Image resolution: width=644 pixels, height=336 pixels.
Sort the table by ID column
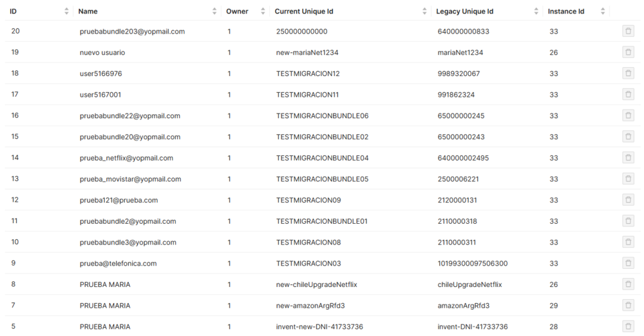click(x=66, y=12)
